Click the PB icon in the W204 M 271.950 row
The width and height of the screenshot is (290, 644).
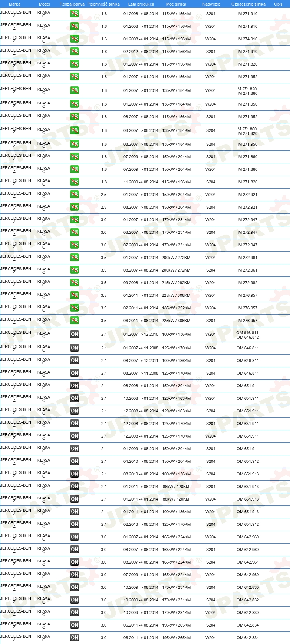pos(75,104)
